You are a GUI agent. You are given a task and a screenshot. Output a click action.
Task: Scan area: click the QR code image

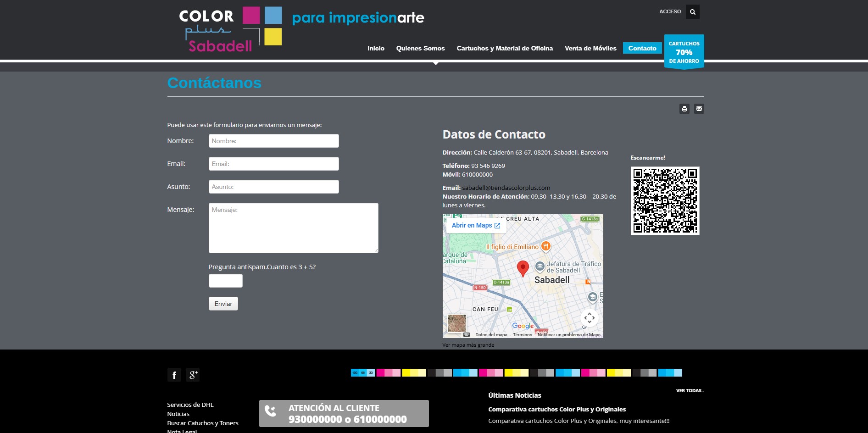point(665,201)
